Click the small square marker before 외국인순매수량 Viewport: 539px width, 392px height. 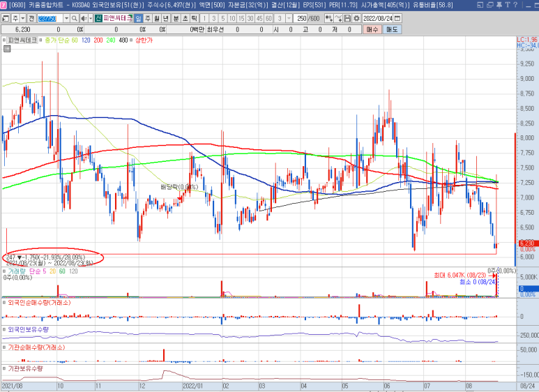[4, 303]
